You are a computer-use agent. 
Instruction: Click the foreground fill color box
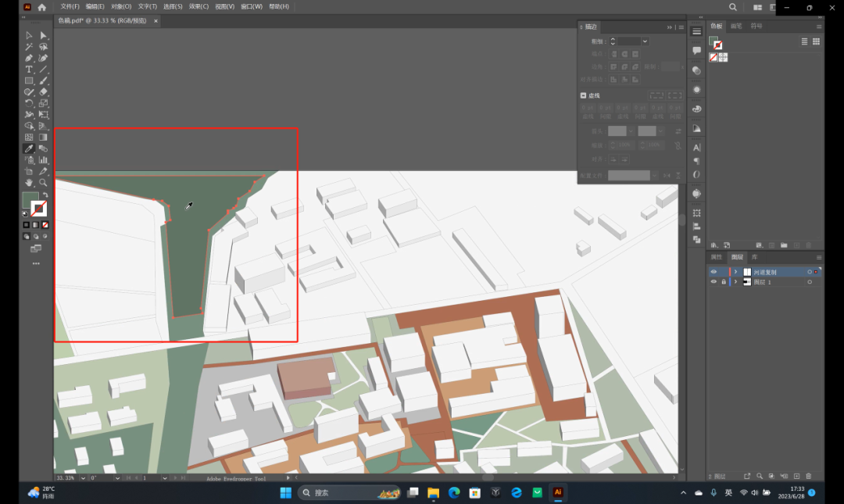point(30,200)
